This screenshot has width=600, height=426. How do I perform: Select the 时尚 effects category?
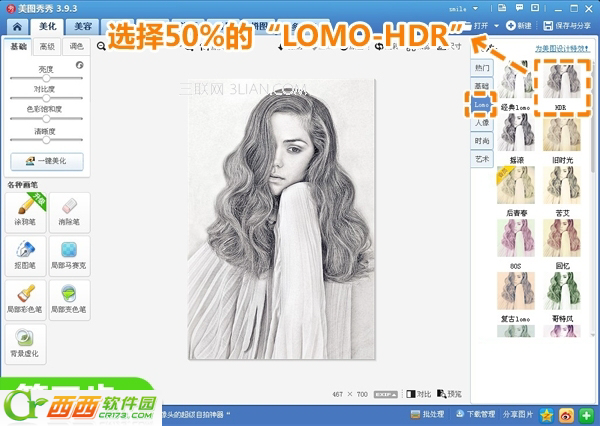pyautogui.click(x=482, y=141)
